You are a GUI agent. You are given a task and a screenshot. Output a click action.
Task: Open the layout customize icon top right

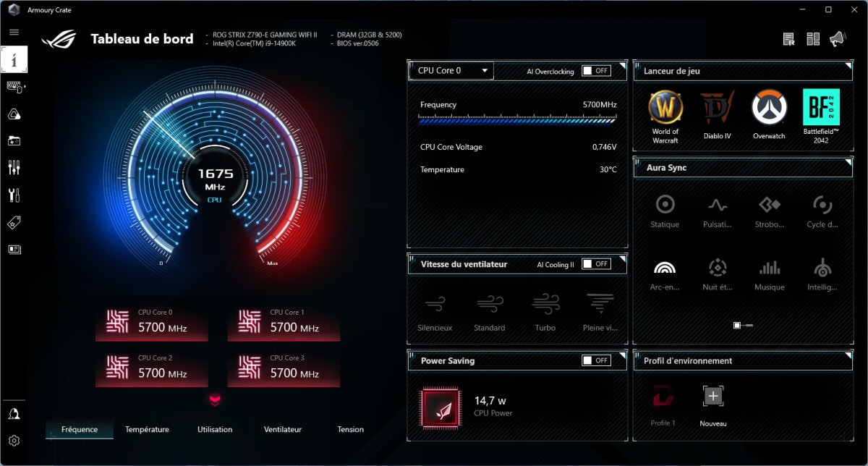[x=813, y=39]
